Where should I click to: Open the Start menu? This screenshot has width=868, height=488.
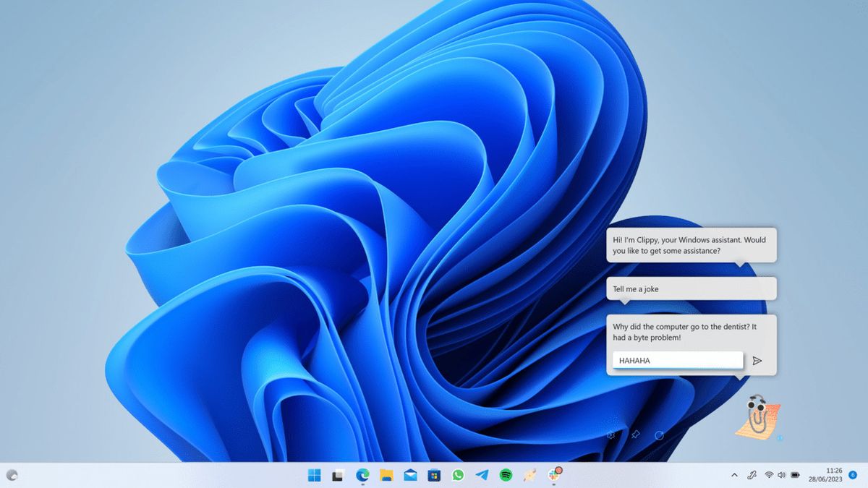pyautogui.click(x=313, y=475)
